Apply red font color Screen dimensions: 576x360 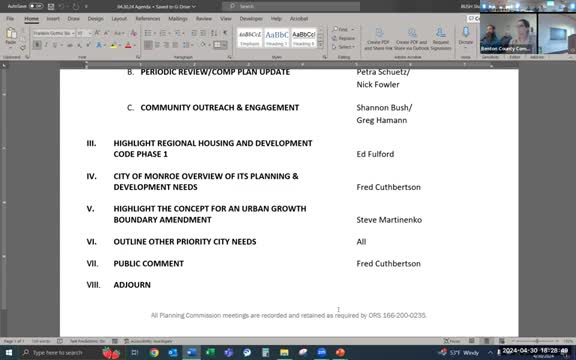click(x=128, y=45)
